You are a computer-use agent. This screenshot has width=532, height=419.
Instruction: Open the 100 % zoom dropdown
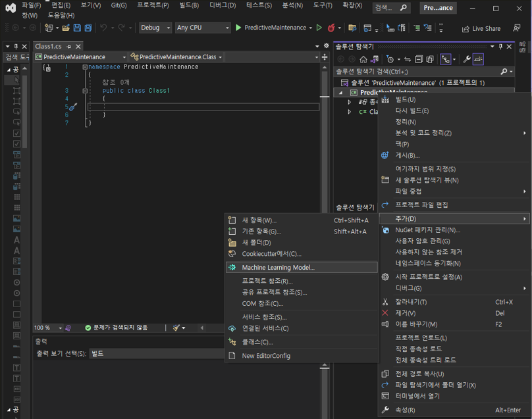48,328
